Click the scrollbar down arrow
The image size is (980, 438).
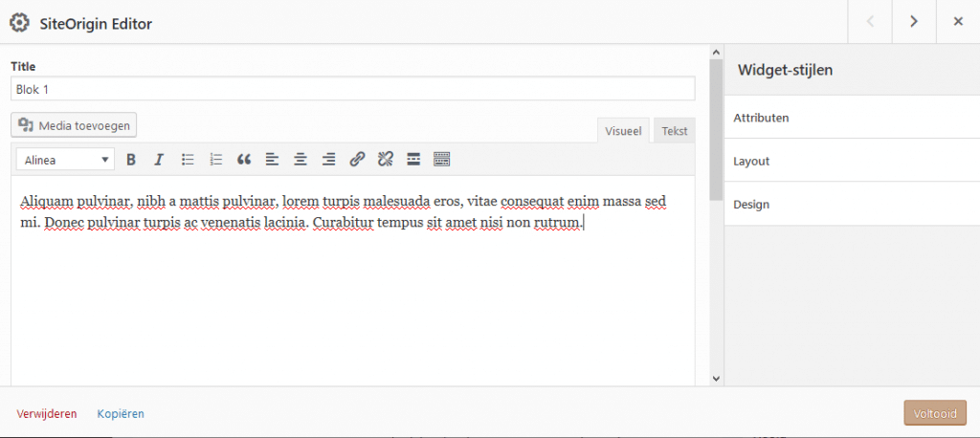[716, 379]
